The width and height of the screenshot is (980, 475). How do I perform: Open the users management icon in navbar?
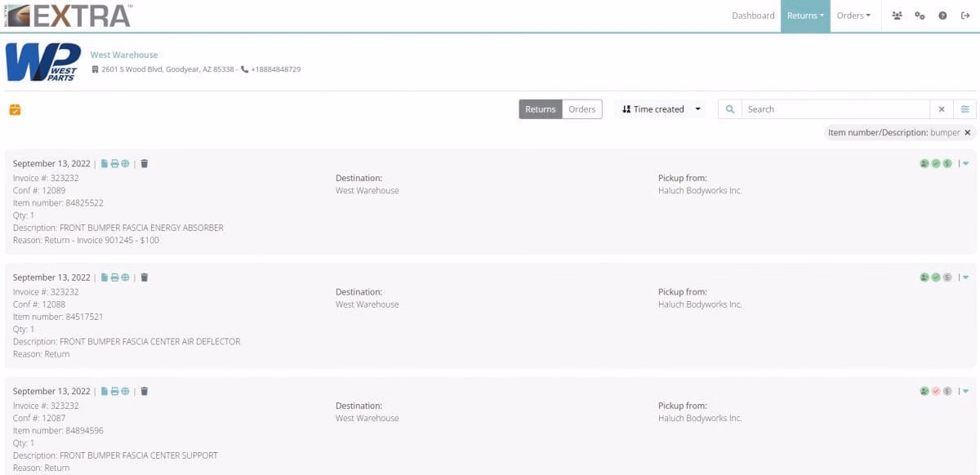tap(897, 16)
